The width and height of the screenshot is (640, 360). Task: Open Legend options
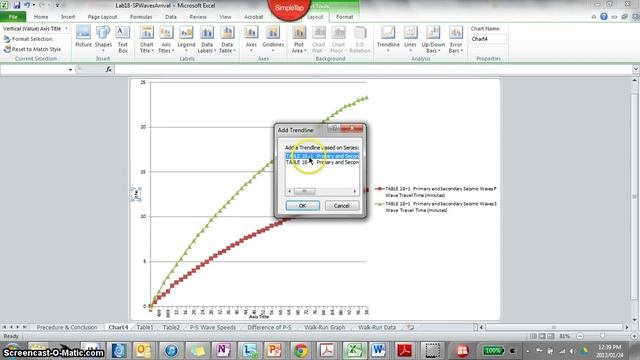tap(186, 38)
